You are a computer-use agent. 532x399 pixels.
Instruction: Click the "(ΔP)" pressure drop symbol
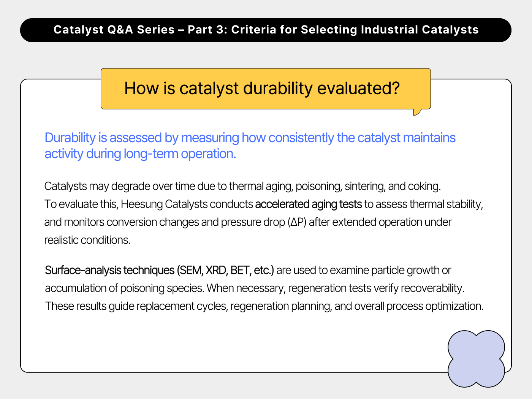[297, 222]
